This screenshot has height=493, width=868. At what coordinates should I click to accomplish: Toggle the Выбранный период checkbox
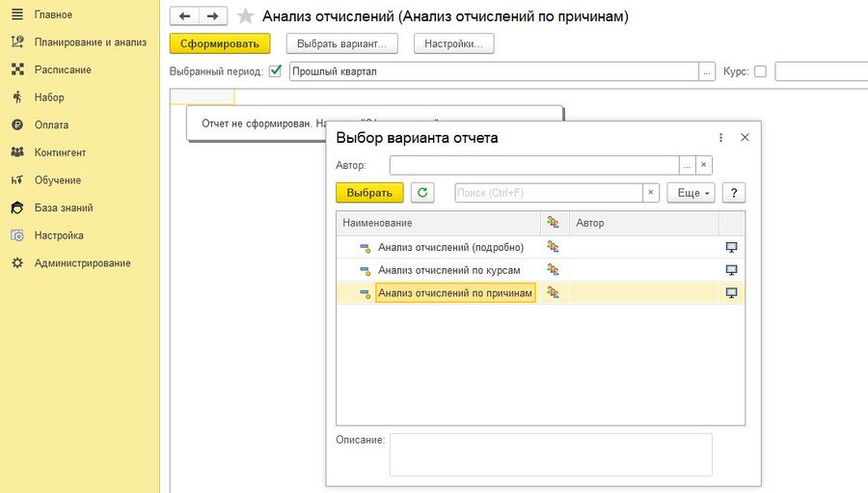(x=275, y=70)
